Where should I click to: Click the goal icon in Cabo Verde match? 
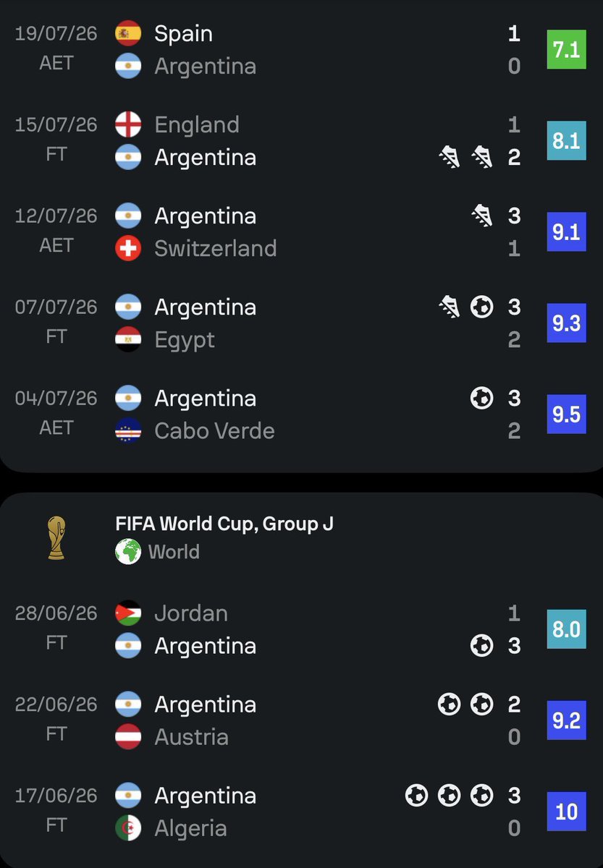[482, 398]
